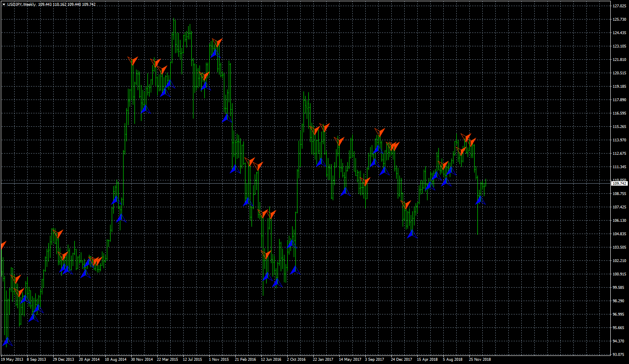Click the 108.755 price axis label
The height and width of the screenshot is (364, 629).
(x=619, y=194)
